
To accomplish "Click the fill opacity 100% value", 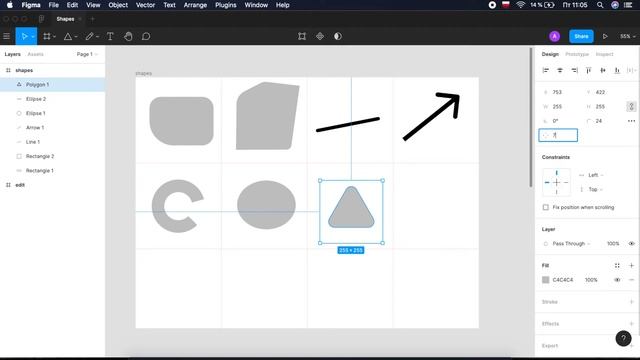I will pyautogui.click(x=591, y=280).
